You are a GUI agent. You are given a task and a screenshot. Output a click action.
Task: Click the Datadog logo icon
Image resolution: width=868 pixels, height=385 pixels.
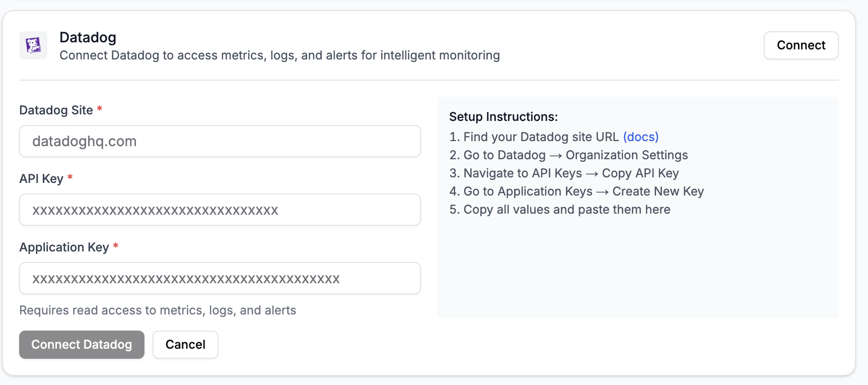[33, 45]
